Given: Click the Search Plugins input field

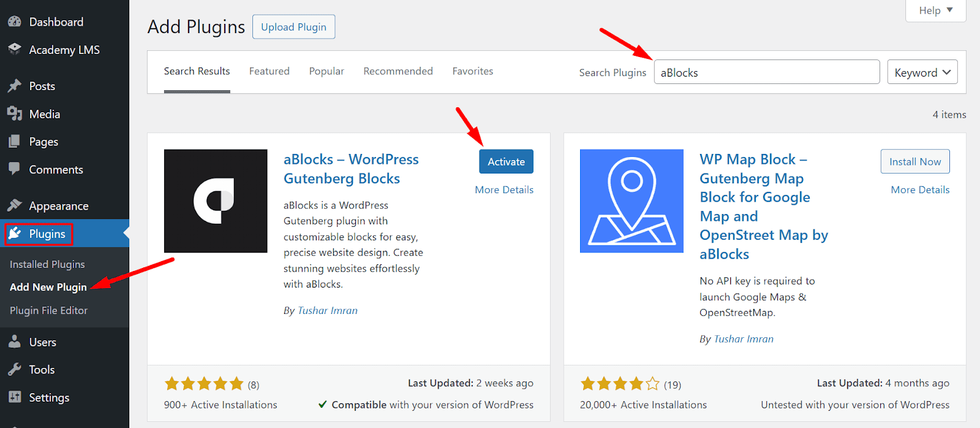Looking at the screenshot, I should point(767,72).
